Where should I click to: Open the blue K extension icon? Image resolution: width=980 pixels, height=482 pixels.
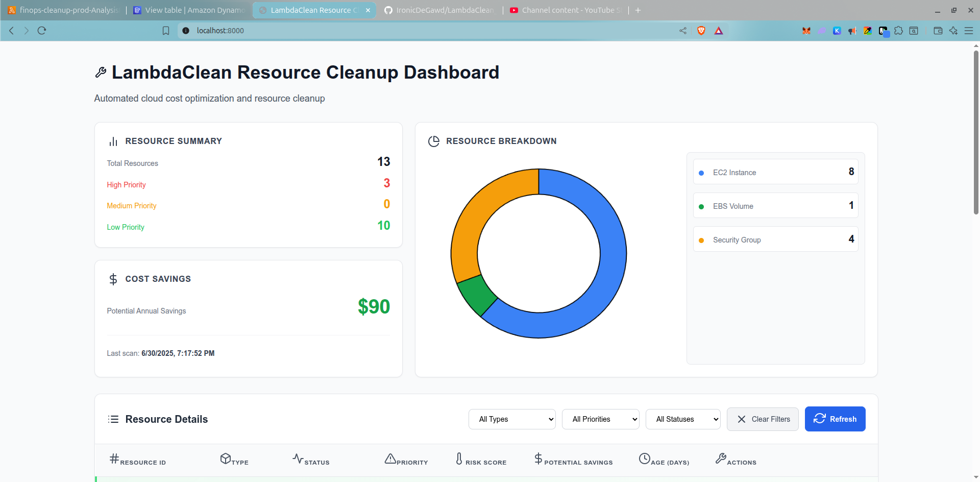click(x=837, y=31)
